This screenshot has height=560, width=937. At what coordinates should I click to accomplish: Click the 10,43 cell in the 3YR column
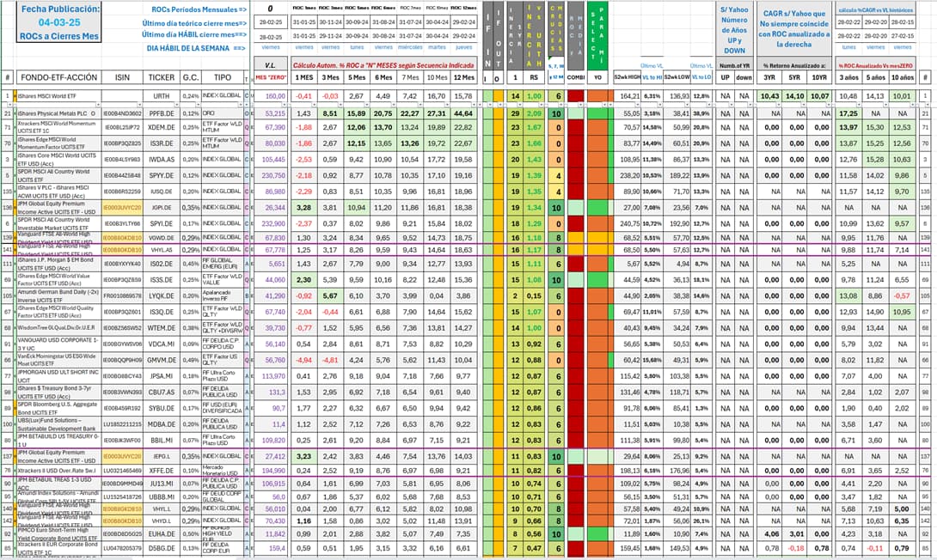(x=769, y=96)
